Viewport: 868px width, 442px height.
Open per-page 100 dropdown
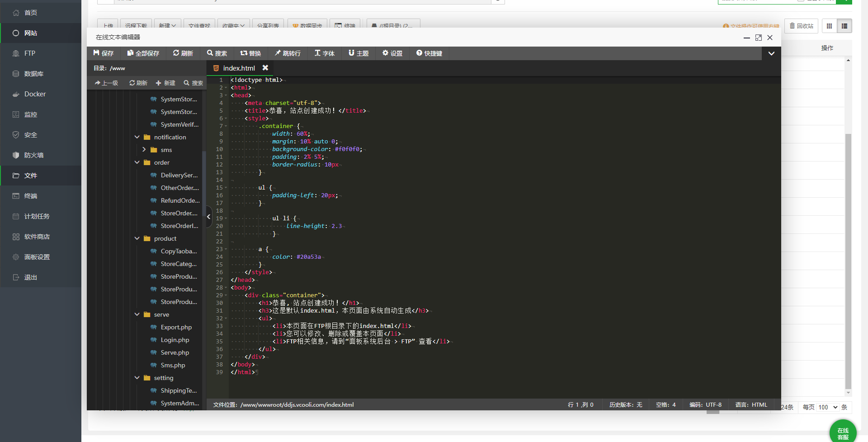tap(827, 407)
